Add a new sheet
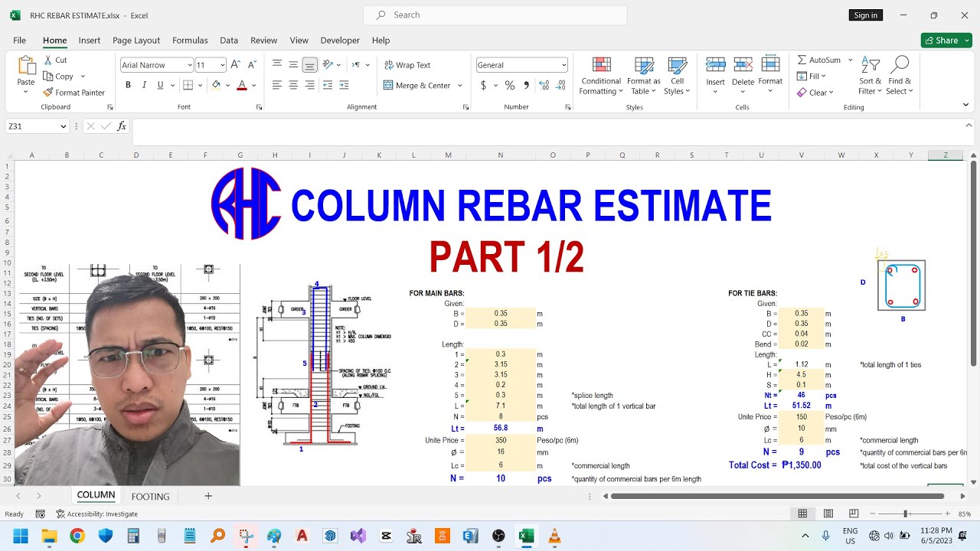 click(x=207, y=496)
